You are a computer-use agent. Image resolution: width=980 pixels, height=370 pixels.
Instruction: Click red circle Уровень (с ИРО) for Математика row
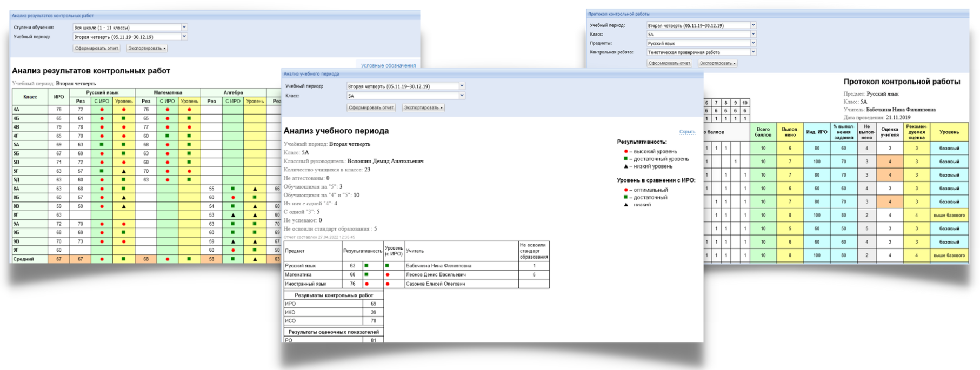[387, 275]
